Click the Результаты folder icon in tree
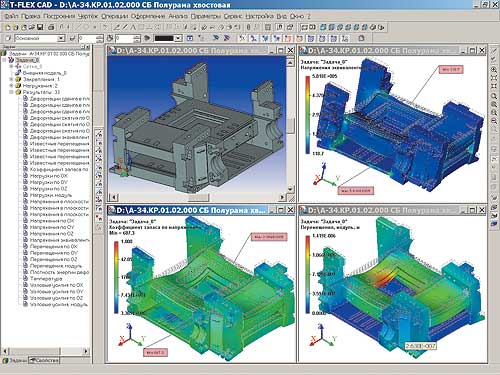 pyautogui.click(x=18, y=92)
